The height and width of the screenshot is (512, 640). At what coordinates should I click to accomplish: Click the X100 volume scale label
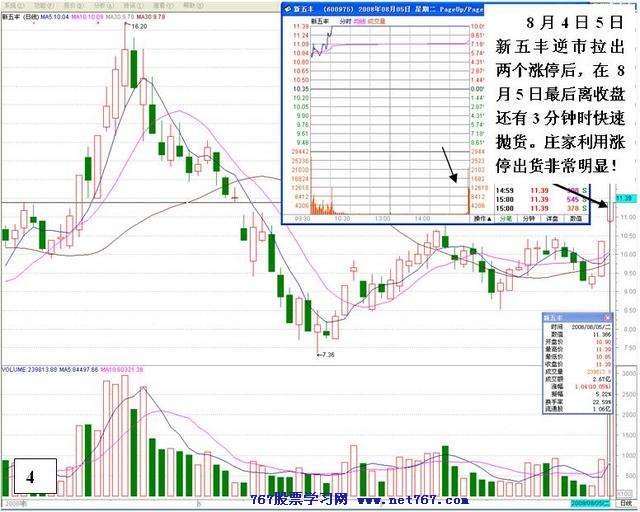point(627,493)
